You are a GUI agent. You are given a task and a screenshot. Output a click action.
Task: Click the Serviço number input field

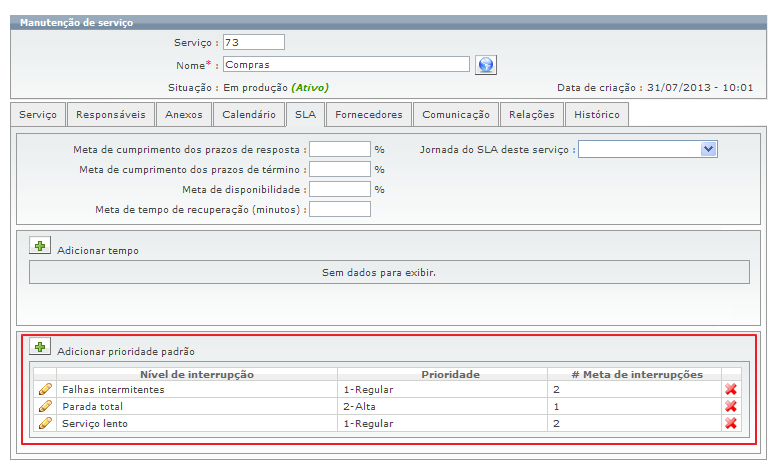[x=253, y=42]
